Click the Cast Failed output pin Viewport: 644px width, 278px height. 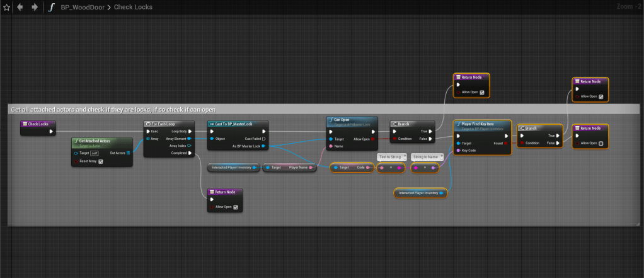[263, 139]
